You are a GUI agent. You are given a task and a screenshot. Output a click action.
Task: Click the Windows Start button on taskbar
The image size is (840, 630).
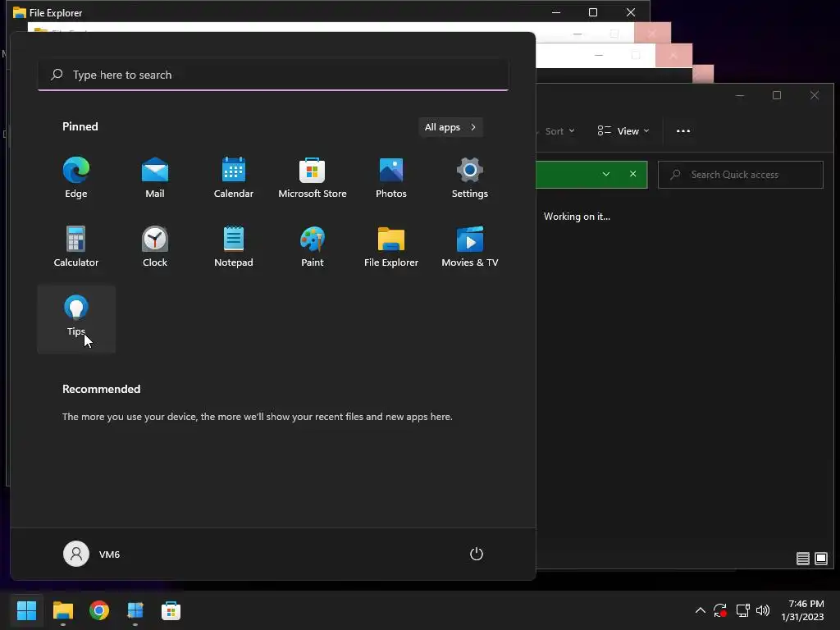tap(26, 610)
